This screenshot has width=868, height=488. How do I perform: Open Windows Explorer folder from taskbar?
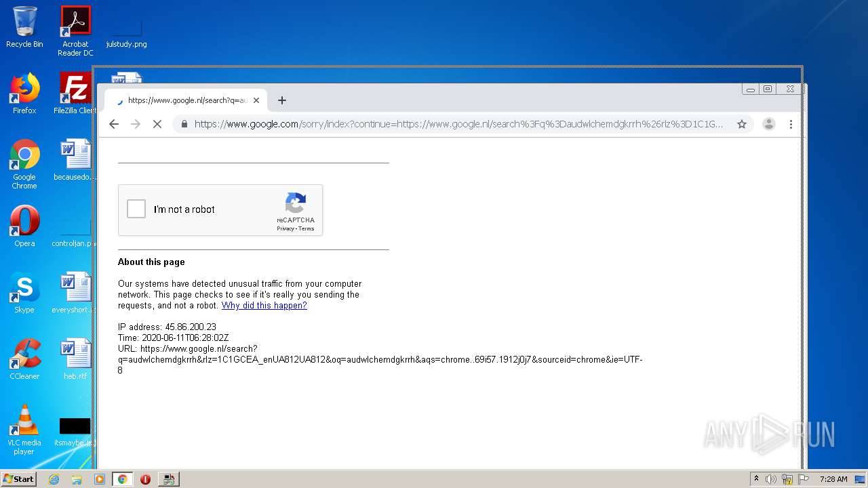click(x=77, y=479)
